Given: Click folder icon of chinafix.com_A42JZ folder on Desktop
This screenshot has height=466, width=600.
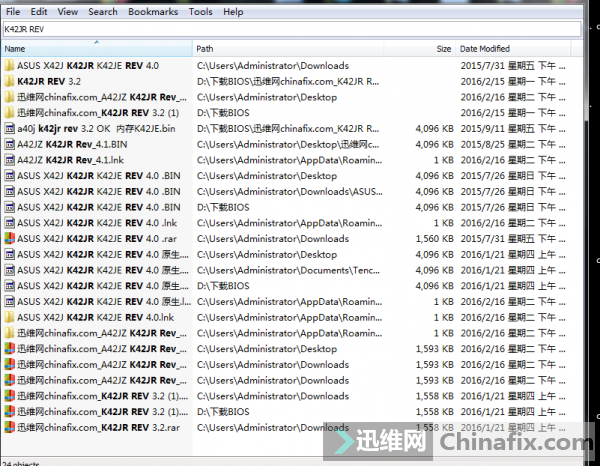Looking at the screenshot, I should 10,97.
